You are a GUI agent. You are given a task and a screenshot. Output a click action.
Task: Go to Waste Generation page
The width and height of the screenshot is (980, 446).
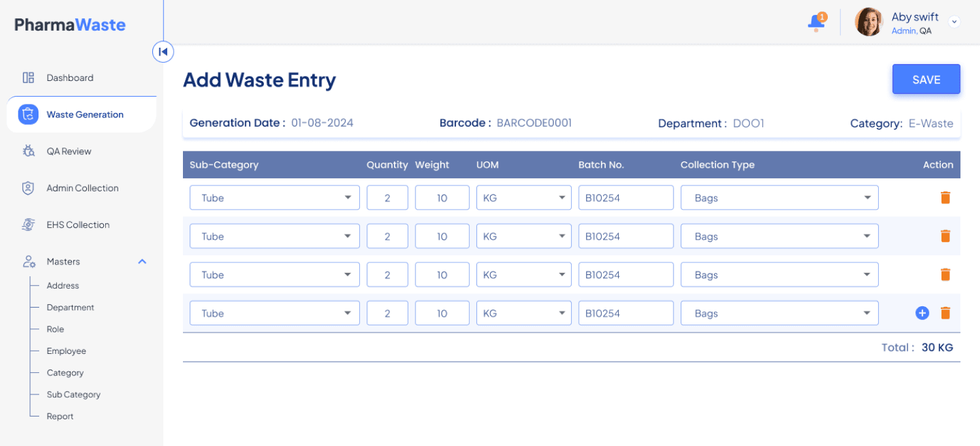pos(85,114)
